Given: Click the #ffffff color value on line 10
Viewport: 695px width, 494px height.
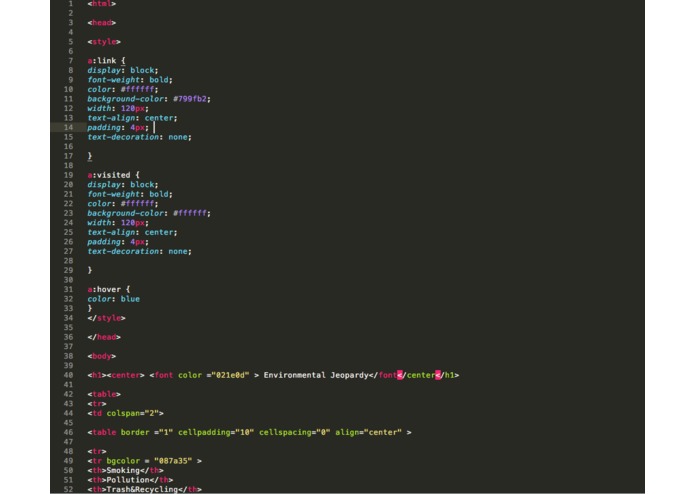Looking at the screenshot, I should (137, 89).
